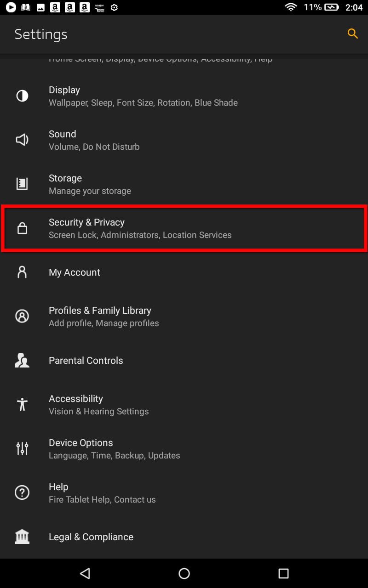Tap the Accessibility figure icon
Image resolution: width=368 pixels, height=588 pixels.
[22, 404]
